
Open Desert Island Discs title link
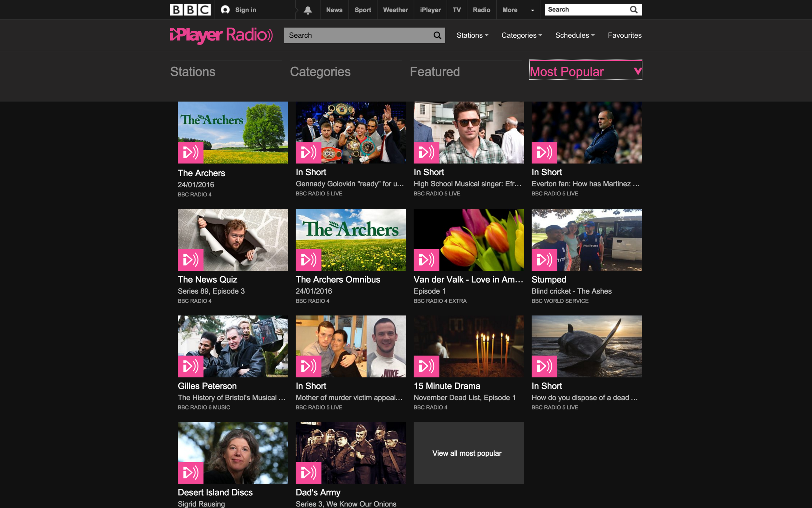click(x=215, y=492)
